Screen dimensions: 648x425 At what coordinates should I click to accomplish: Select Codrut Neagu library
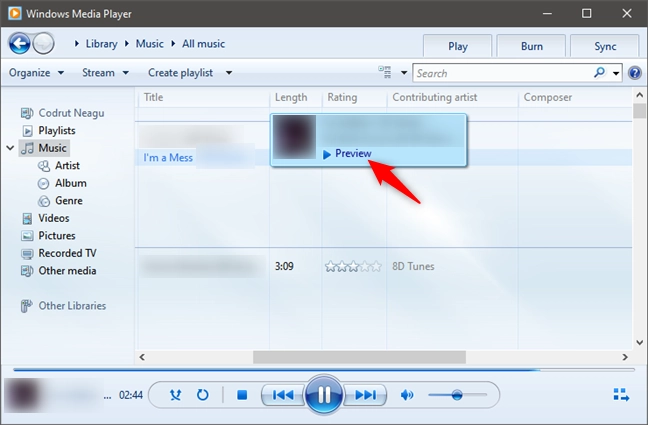(63, 113)
